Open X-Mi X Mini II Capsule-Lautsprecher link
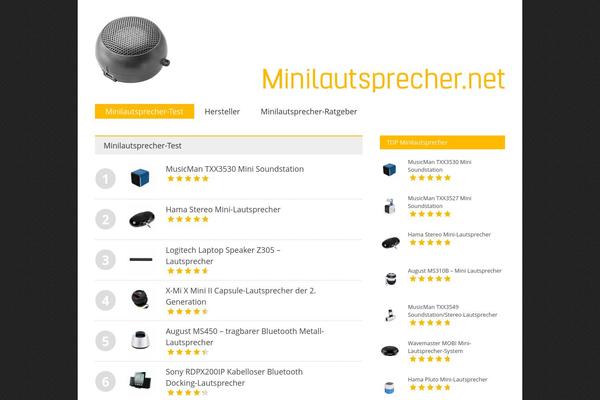The image size is (600, 400). tap(240, 296)
